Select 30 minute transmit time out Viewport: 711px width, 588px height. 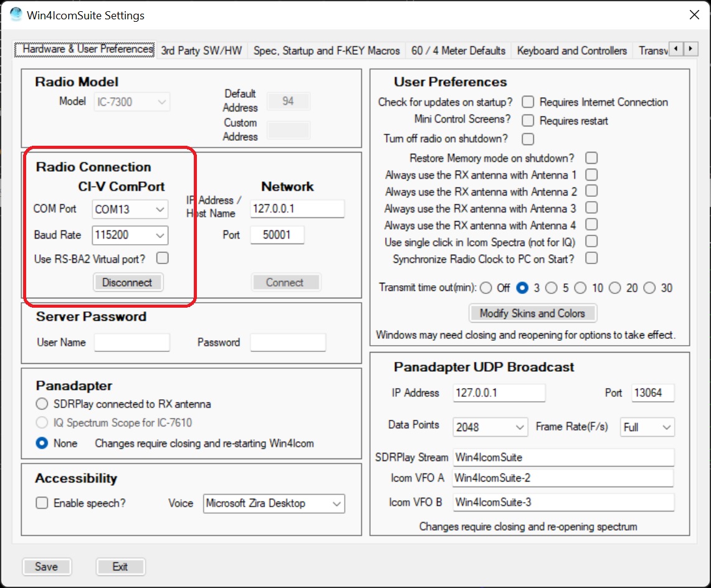pyautogui.click(x=649, y=288)
